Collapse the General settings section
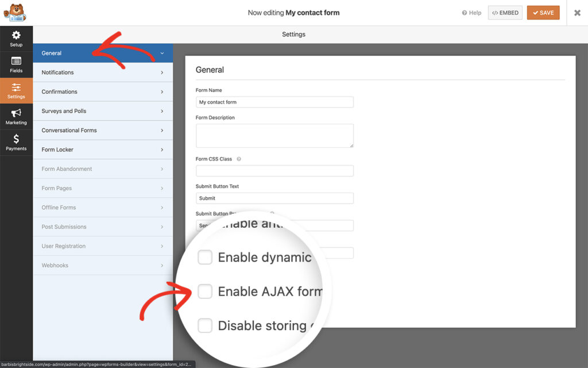The height and width of the screenshot is (368, 588). click(x=103, y=53)
